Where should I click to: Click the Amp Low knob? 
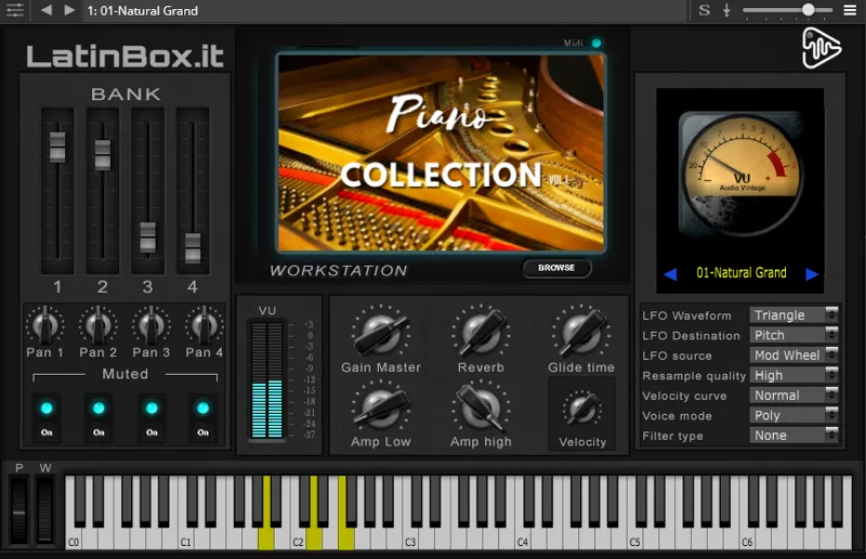click(381, 409)
